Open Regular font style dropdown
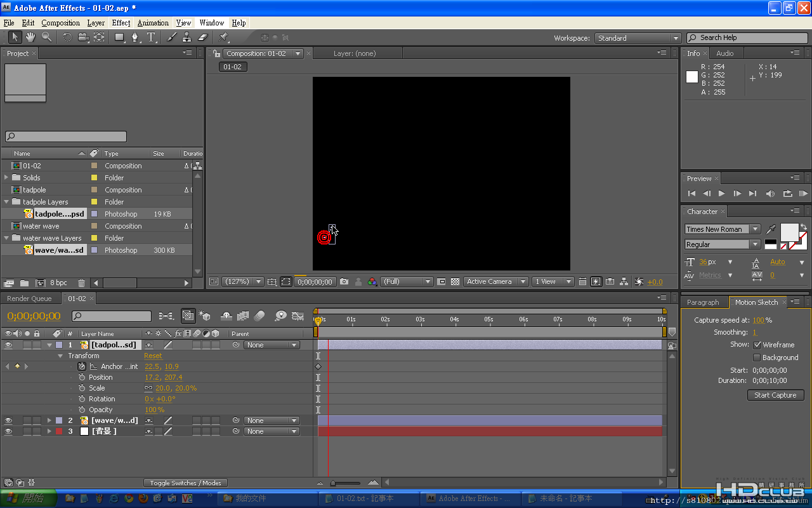This screenshot has height=508, width=812. pyautogui.click(x=723, y=244)
